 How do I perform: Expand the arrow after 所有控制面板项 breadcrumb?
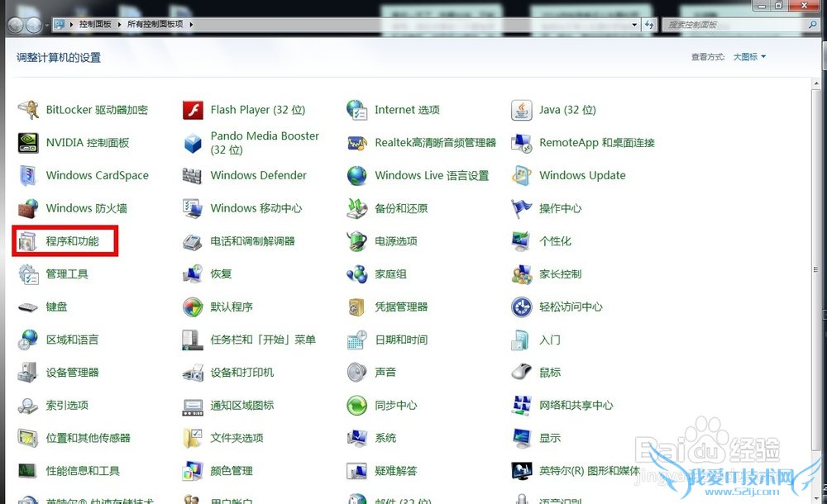click(192, 25)
